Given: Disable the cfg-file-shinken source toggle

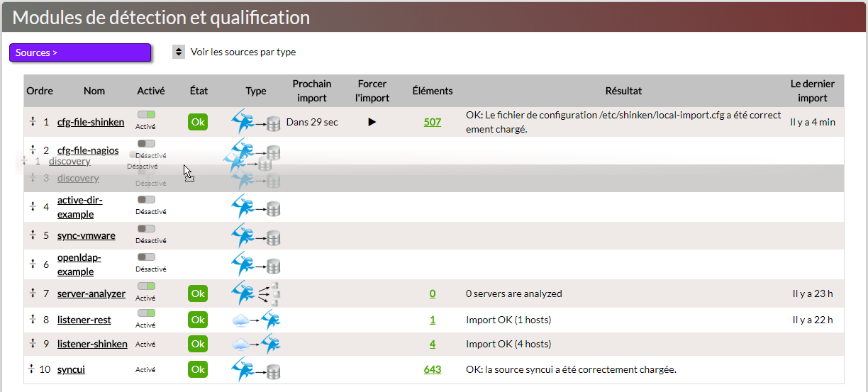Looking at the screenshot, I should pos(147,114).
